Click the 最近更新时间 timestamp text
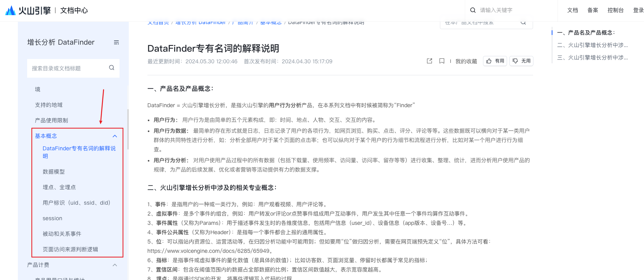Screen dimensions: 644x280 tap(192, 61)
